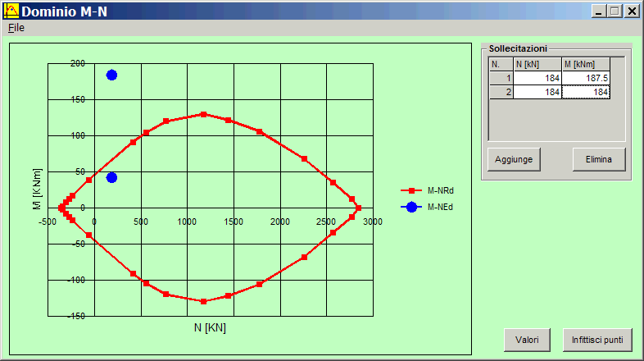Click the -500 x-axis label

coord(48,222)
